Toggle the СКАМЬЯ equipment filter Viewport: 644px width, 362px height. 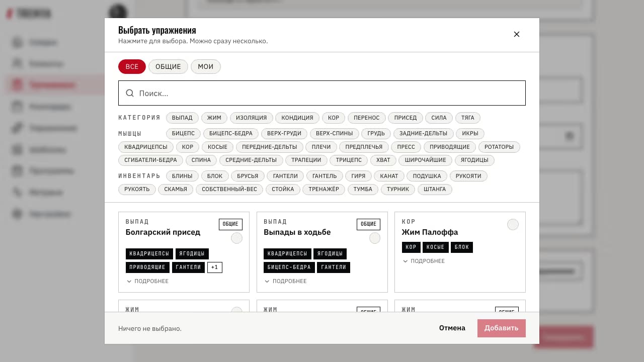tap(176, 190)
